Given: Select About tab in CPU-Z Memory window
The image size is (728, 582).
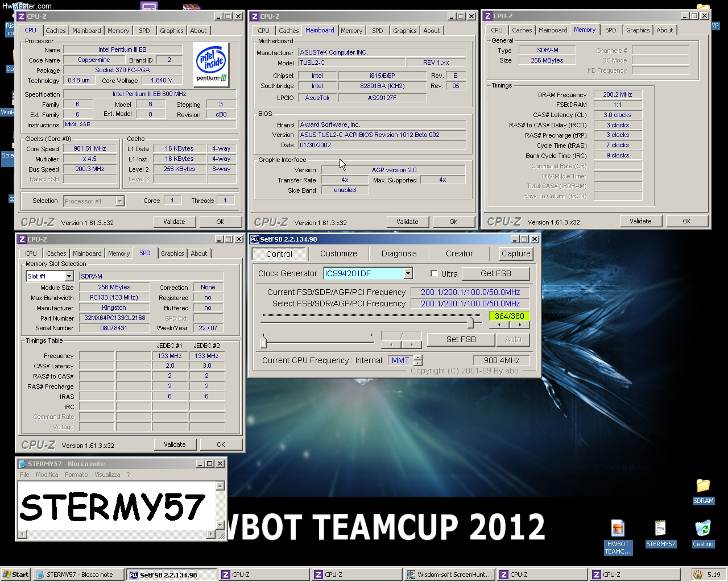Looking at the screenshot, I should click(664, 30).
